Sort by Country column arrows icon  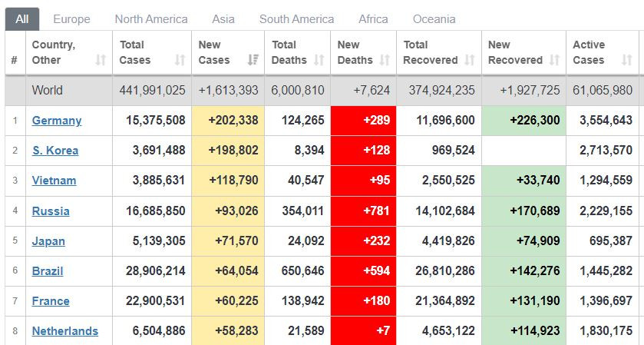click(101, 61)
